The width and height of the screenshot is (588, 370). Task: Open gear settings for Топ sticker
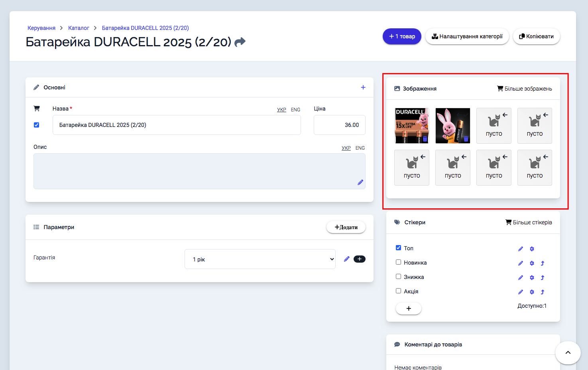pos(532,249)
